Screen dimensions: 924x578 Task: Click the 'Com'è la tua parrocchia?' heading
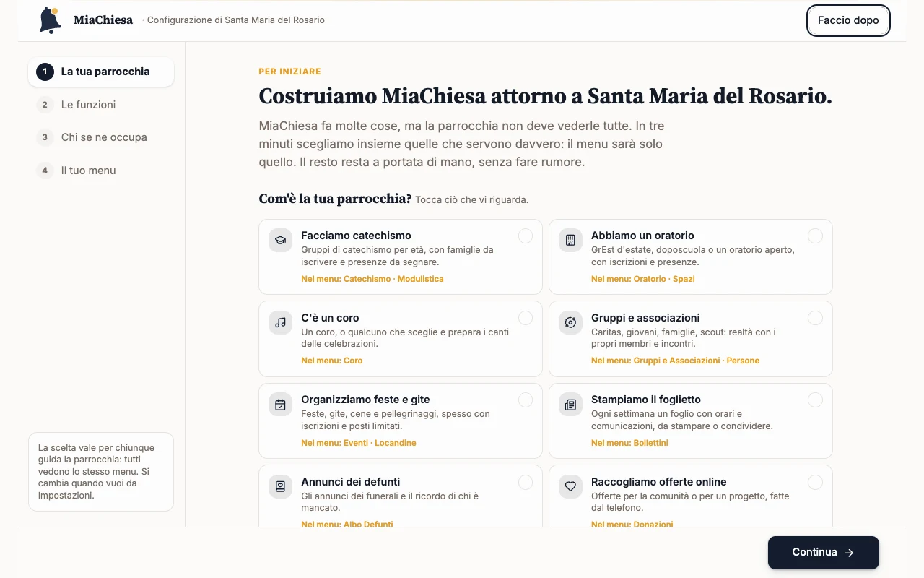pos(335,199)
